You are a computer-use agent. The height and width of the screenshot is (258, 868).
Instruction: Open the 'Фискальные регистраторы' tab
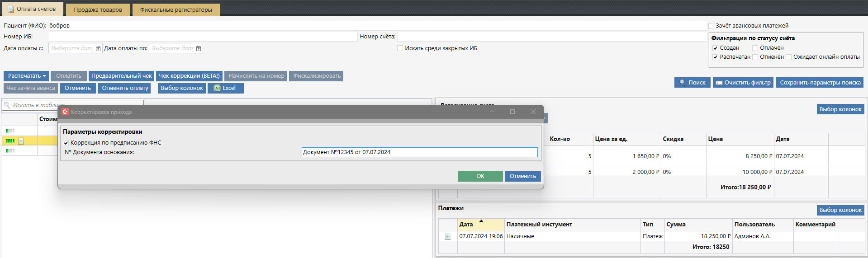pos(176,9)
